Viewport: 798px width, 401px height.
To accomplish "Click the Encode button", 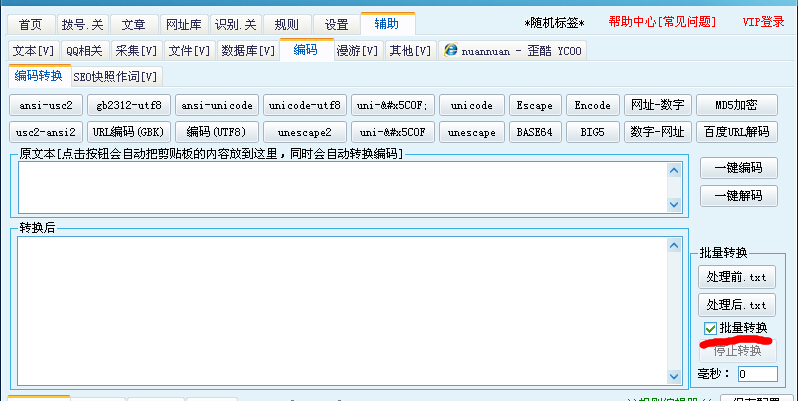I will pyautogui.click(x=592, y=105).
